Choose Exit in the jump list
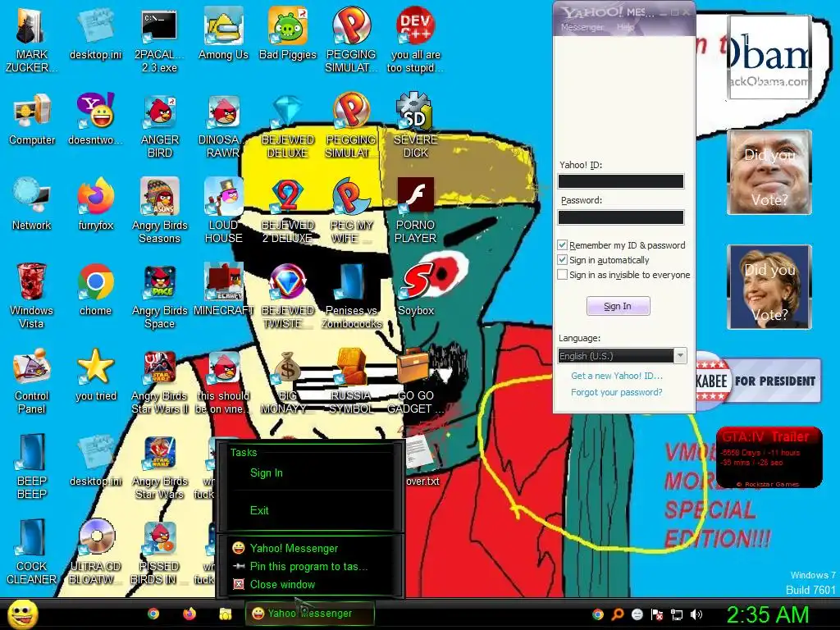Image resolution: width=840 pixels, height=630 pixels. point(259,510)
